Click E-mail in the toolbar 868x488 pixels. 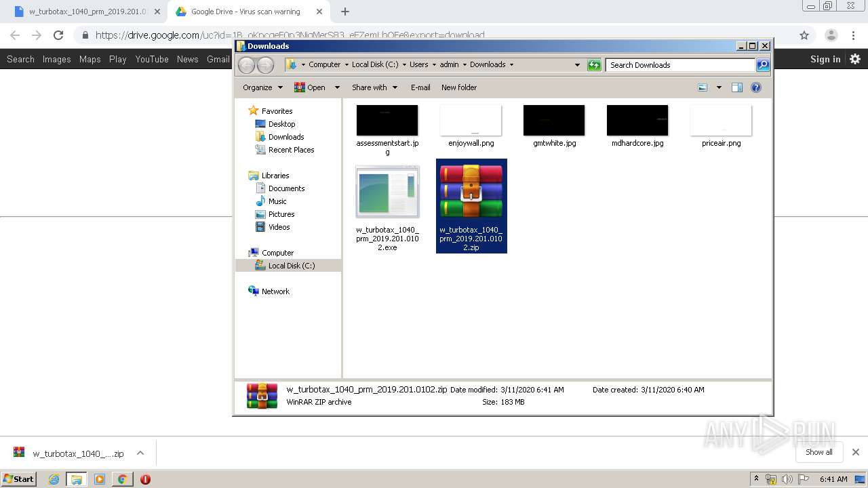(420, 87)
